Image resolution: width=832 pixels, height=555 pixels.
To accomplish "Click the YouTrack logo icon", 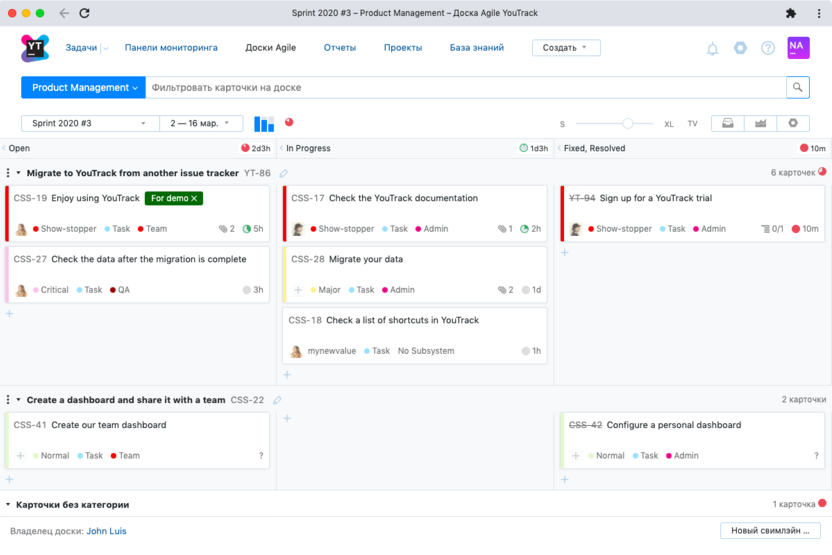I will click(x=35, y=48).
